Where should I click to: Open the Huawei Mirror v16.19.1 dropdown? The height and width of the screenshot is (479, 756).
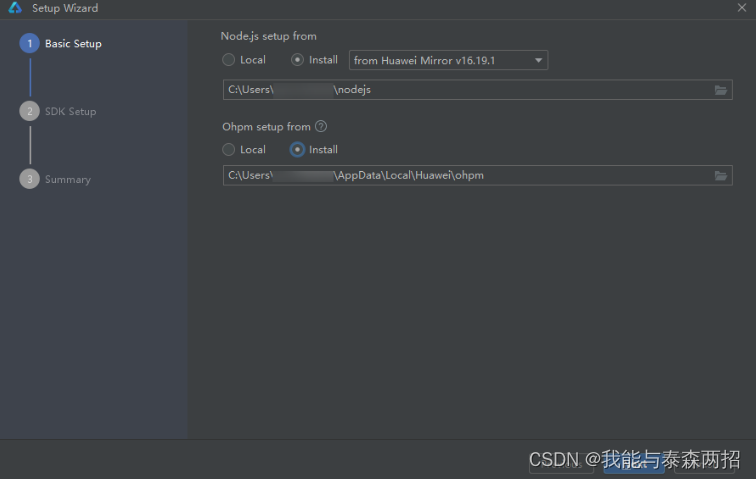click(448, 60)
